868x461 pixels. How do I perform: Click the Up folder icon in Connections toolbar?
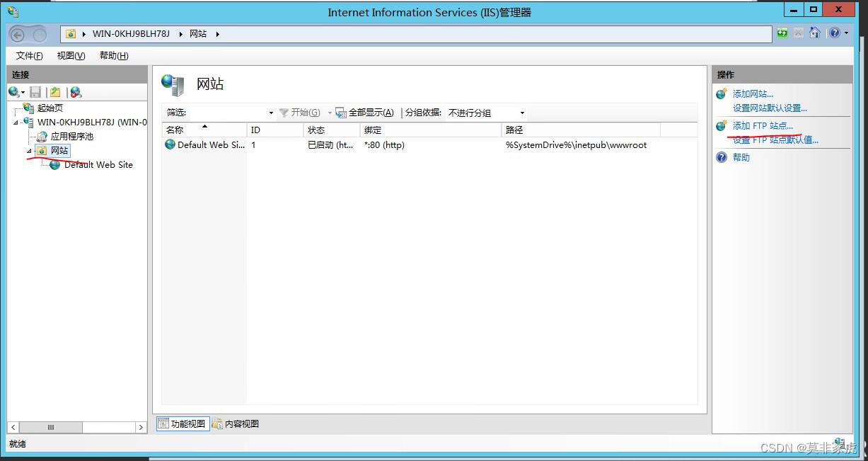(55, 92)
